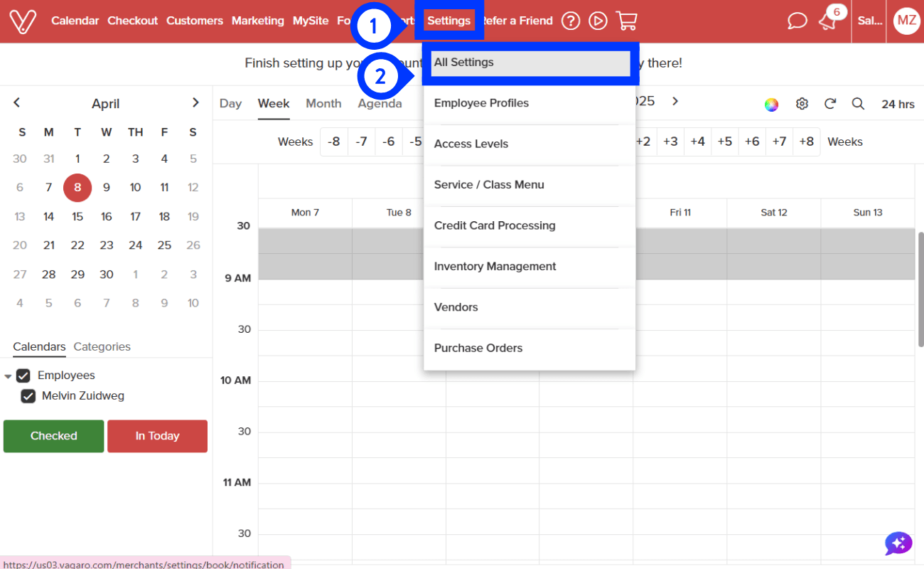Refresh the calendar with reload icon
Screen dimensions: 924x569
[x=829, y=104]
